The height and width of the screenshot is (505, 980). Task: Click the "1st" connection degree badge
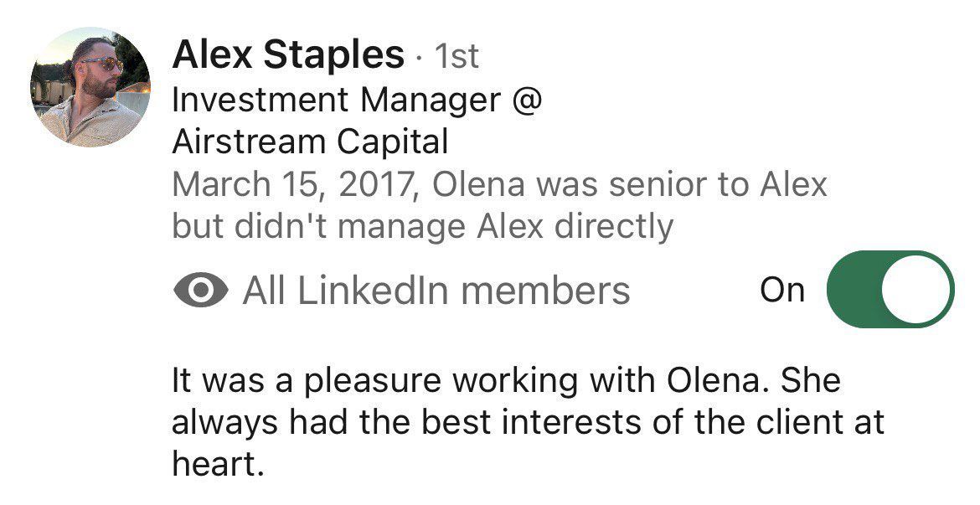(x=456, y=57)
